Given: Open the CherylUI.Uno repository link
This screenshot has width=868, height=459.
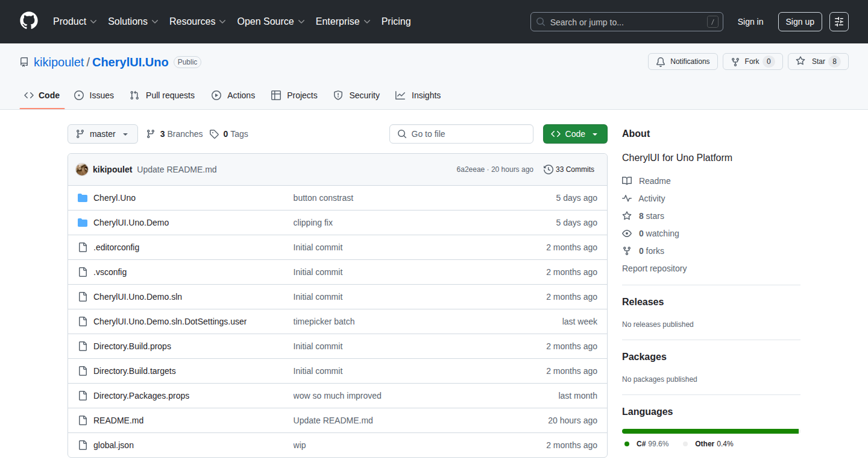Looking at the screenshot, I should pos(130,62).
